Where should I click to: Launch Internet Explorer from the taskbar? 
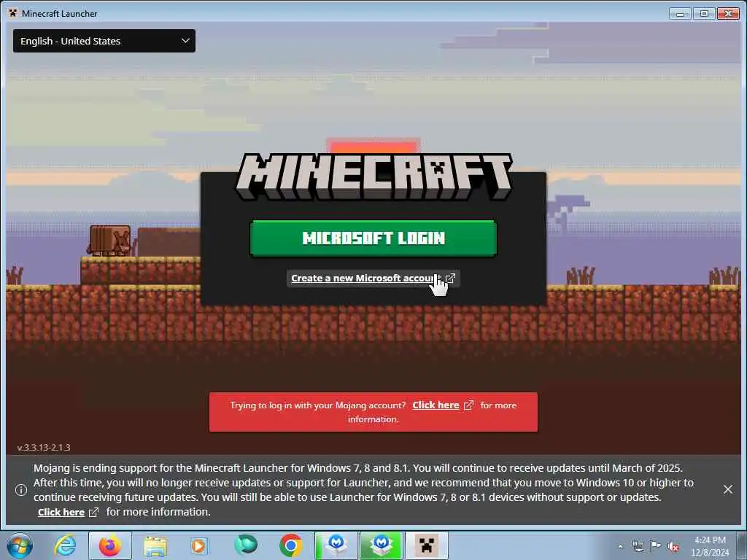pyautogui.click(x=65, y=545)
